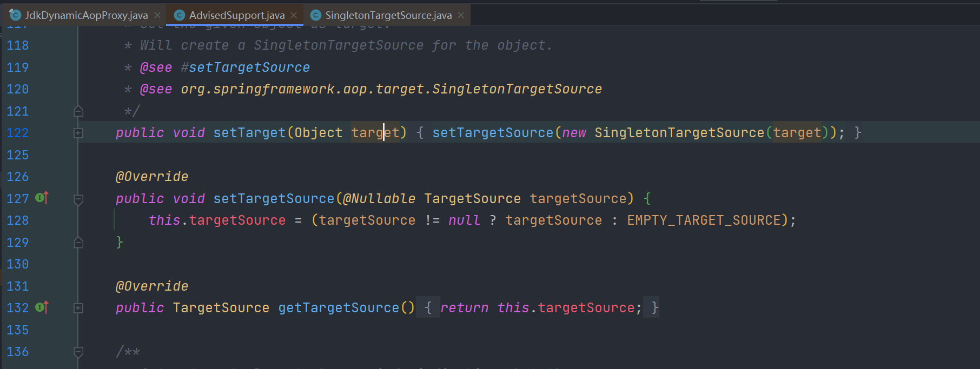Click the SingletonTargetSource constructor call on line 122
The height and width of the screenshot is (369, 980).
(679, 133)
